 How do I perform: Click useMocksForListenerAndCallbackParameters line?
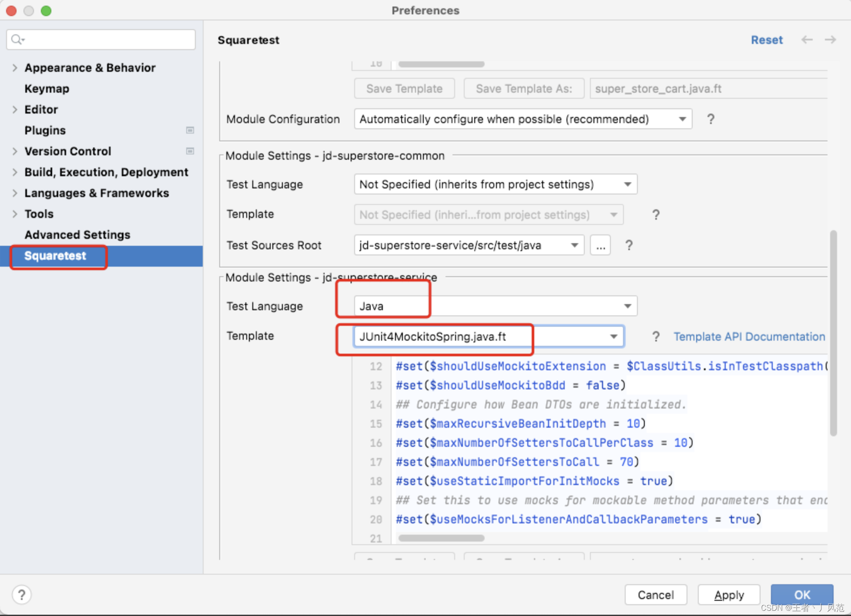point(579,519)
